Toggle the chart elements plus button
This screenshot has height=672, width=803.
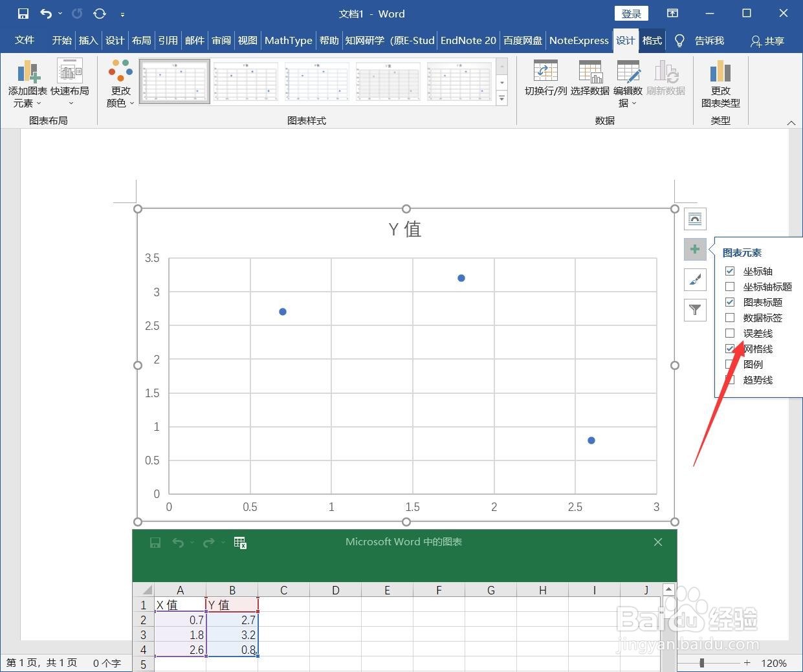[x=695, y=249]
